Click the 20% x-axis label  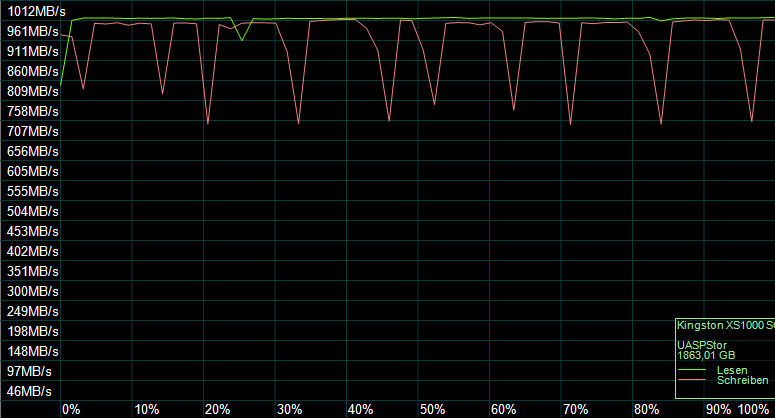(218, 410)
